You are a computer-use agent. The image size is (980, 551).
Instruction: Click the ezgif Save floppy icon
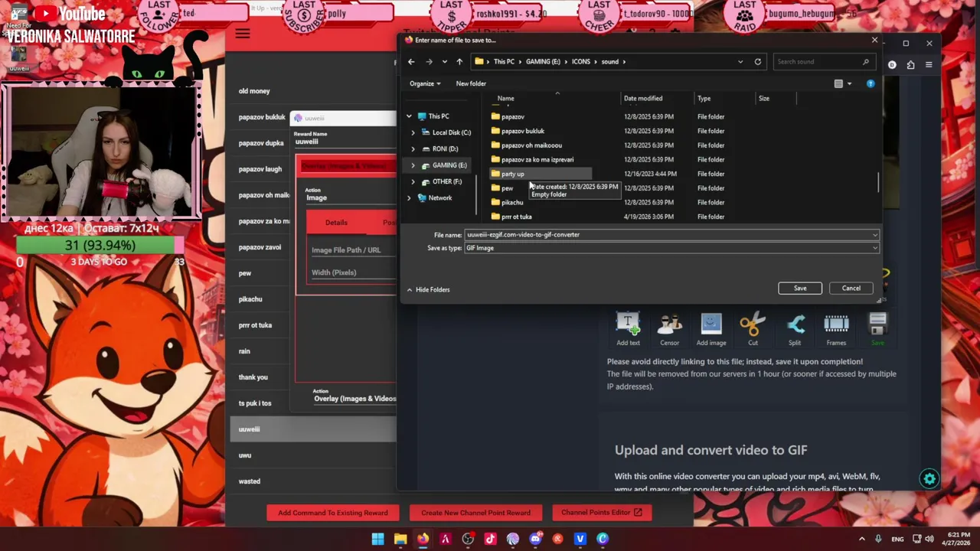pyautogui.click(x=877, y=324)
